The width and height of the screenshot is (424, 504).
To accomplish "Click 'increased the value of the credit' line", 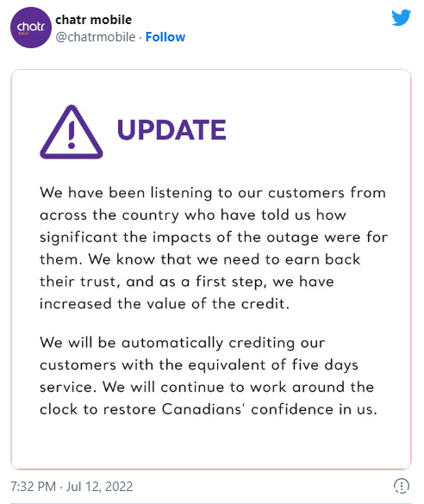I will coord(165,304).
